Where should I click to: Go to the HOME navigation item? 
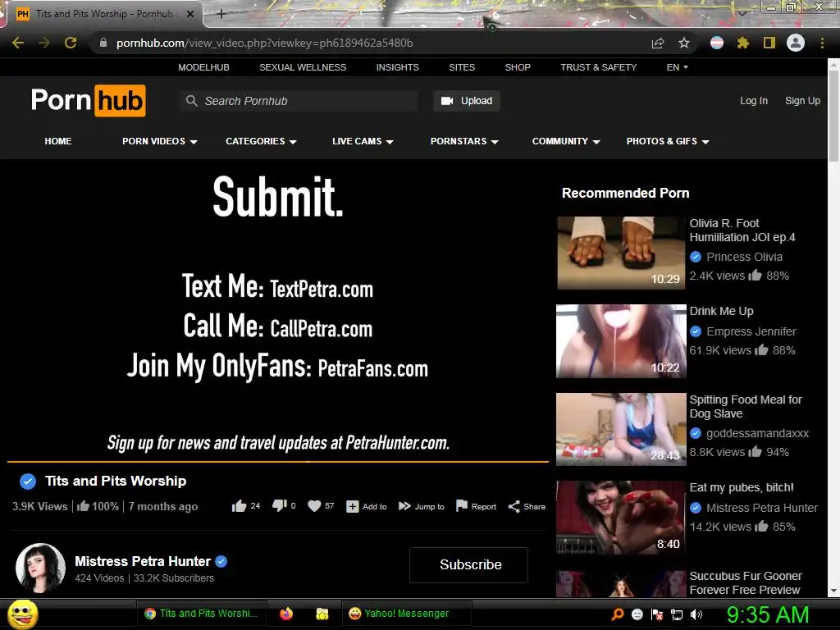coord(58,141)
